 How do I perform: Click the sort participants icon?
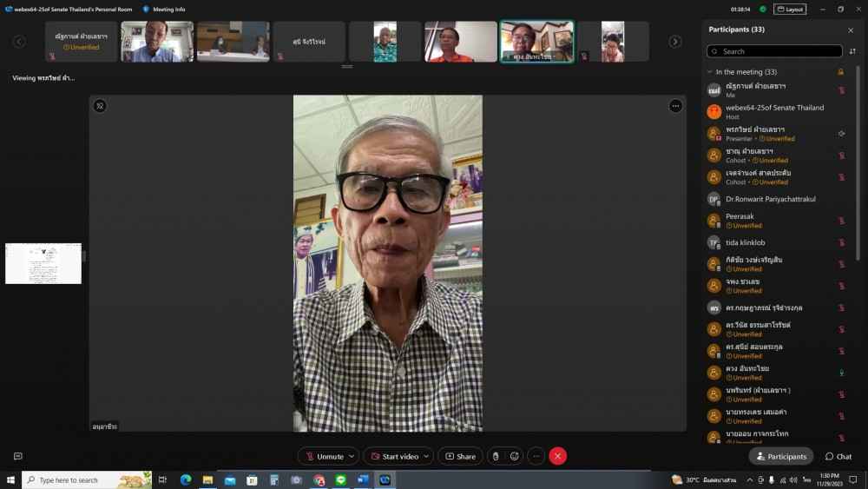coord(852,51)
